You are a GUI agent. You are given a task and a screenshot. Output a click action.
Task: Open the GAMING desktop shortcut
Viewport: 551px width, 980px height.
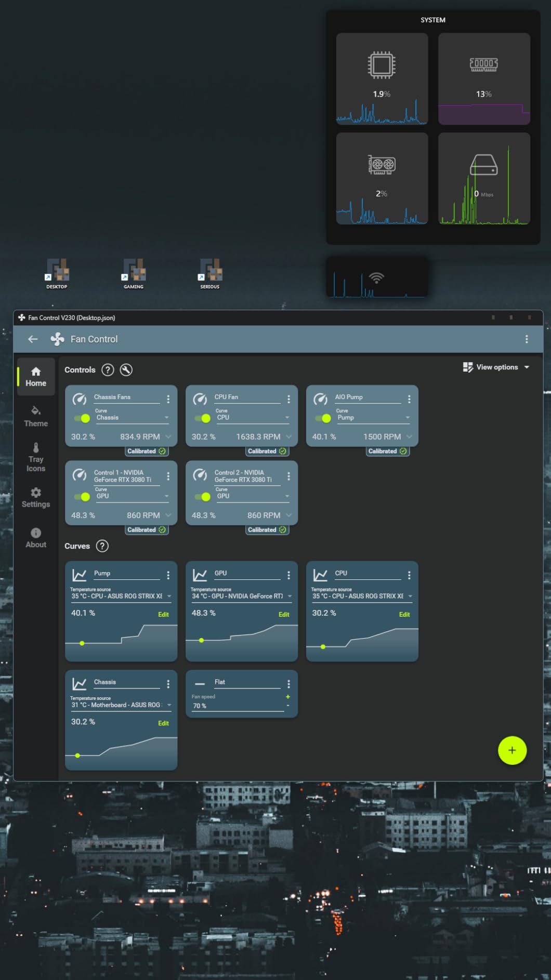pyautogui.click(x=134, y=273)
